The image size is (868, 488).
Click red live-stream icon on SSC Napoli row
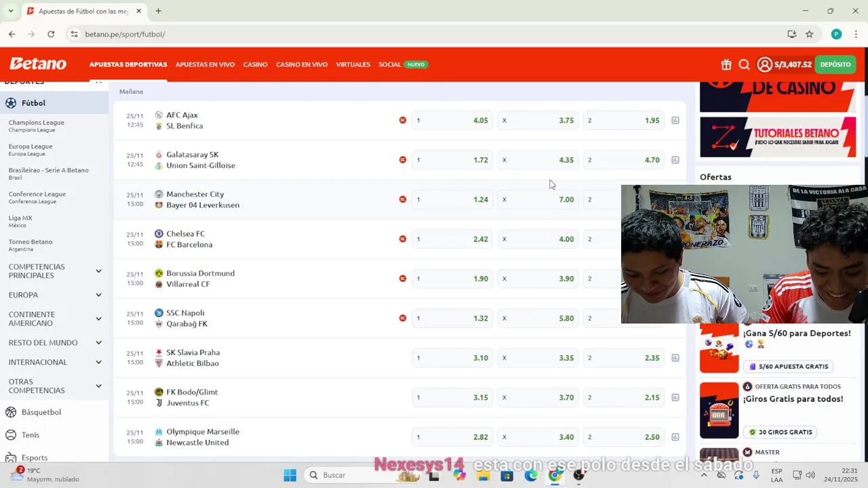(403, 318)
